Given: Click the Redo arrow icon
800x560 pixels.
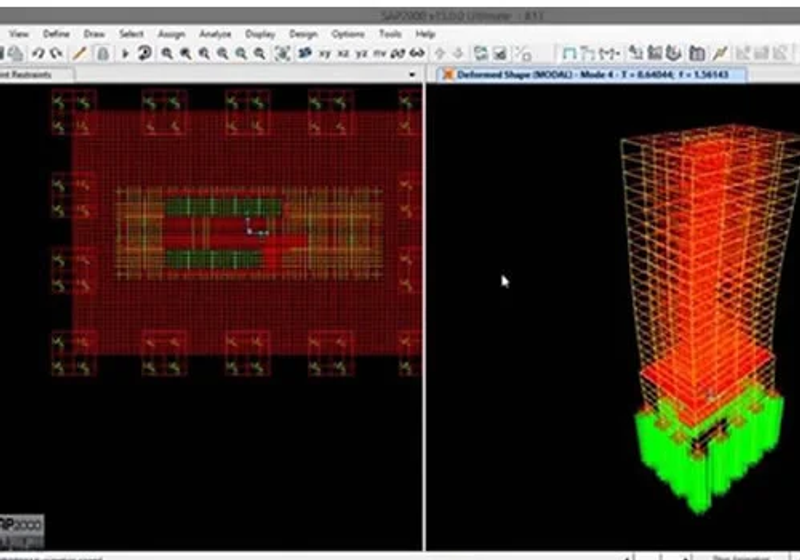Looking at the screenshot, I should [x=57, y=53].
